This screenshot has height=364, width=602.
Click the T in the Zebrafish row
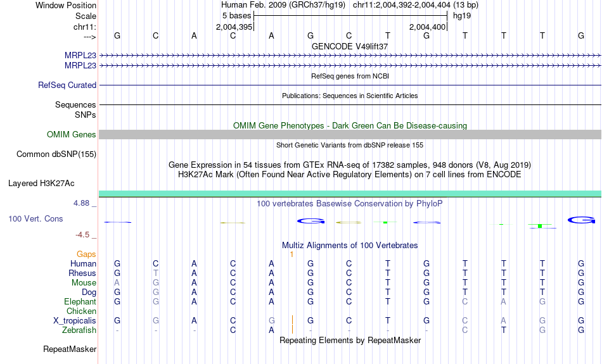[x=503, y=330]
